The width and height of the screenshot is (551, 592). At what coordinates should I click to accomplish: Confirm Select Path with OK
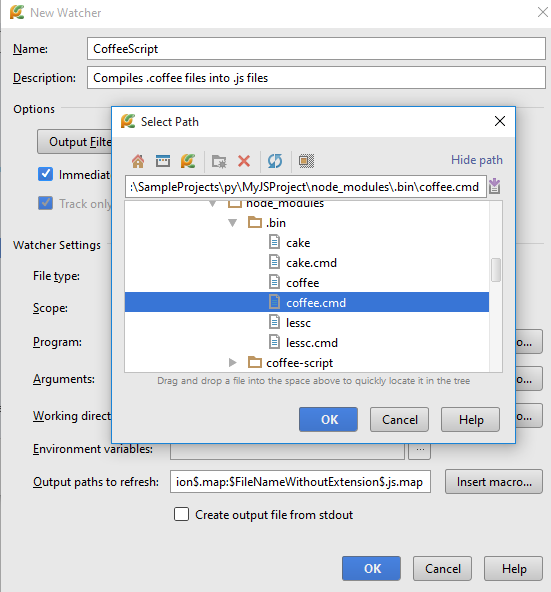pos(328,419)
